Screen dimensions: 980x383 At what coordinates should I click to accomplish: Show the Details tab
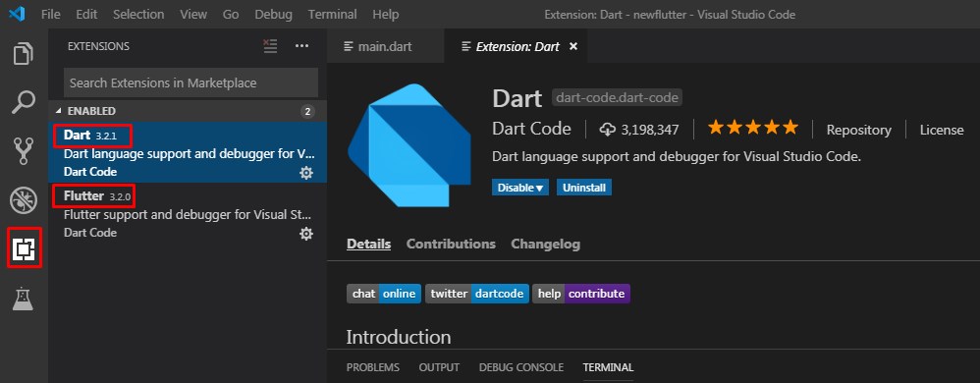(x=369, y=244)
